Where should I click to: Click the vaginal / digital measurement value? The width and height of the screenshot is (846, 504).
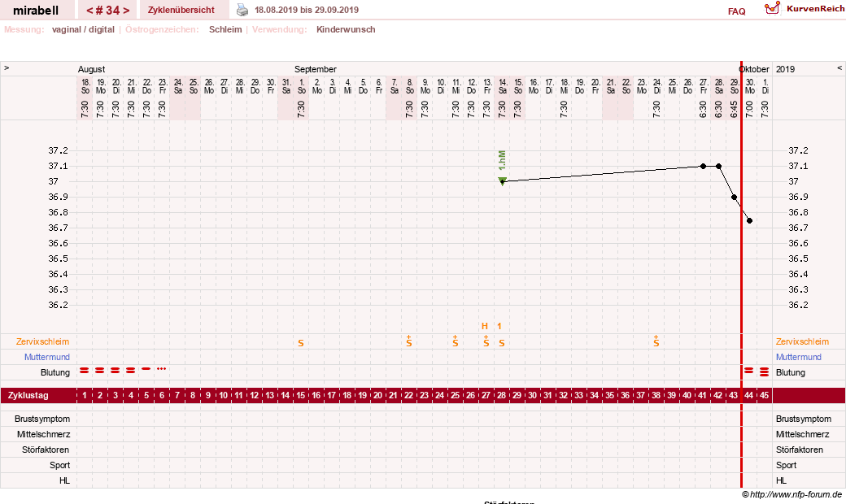(x=83, y=29)
